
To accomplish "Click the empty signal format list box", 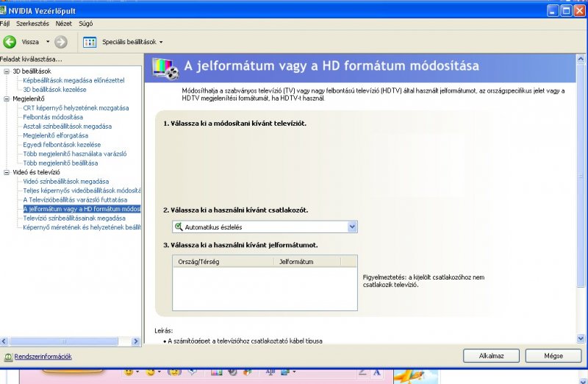I will pos(265,288).
